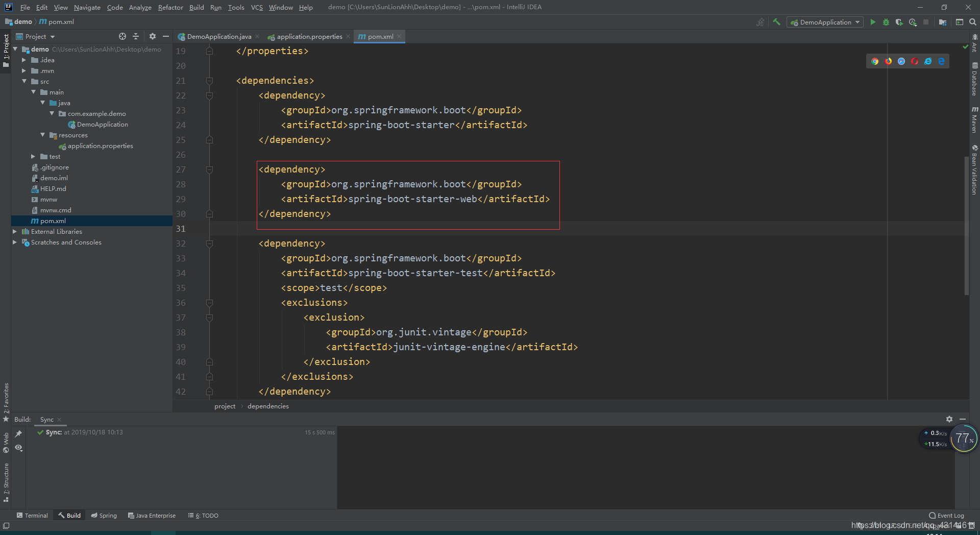Click the 77% memory indicator widget
980x535 pixels.
pyautogui.click(x=964, y=439)
